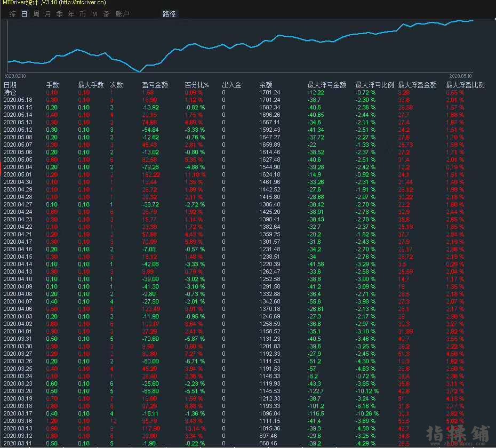The image size is (496, 448).
Task: Click the mtdriver.cn URL in title
Action: tap(82, 3)
